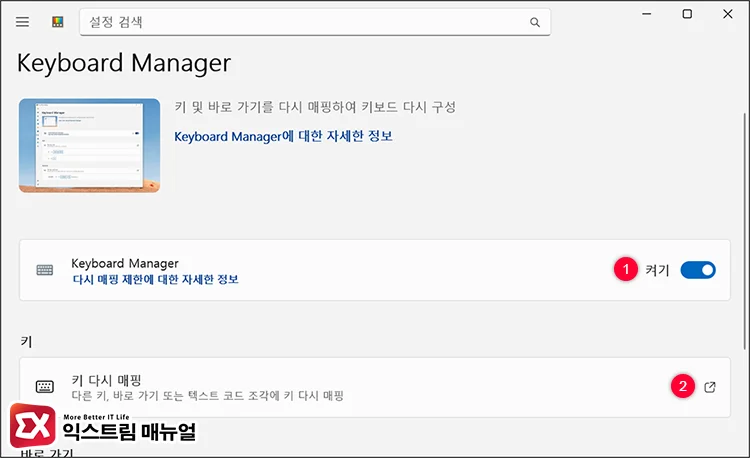This screenshot has width=750, height=458.
Task: Open the hamburger navigation menu
Action: click(22, 22)
